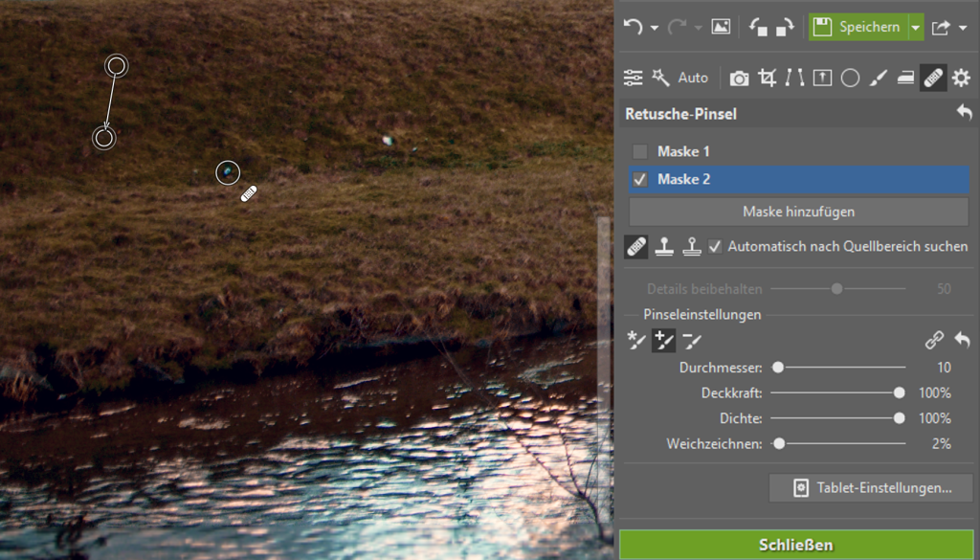Choose the clone stamp mode icon
Viewport: 980px width, 560px height.
[x=664, y=247]
